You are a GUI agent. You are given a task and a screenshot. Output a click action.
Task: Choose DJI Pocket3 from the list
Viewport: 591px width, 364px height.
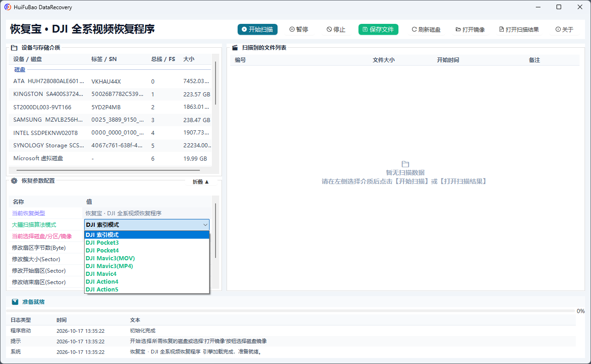point(147,243)
